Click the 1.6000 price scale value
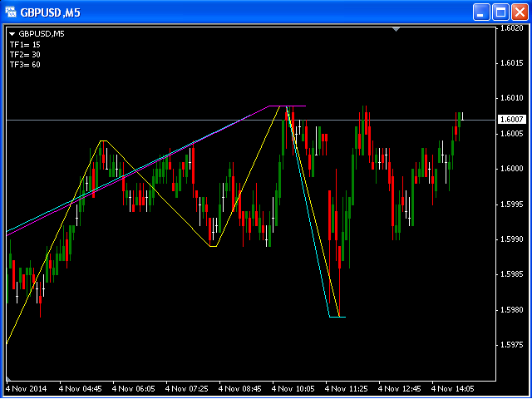The height and width of the screenshot is (399, 532). (513, 169)
